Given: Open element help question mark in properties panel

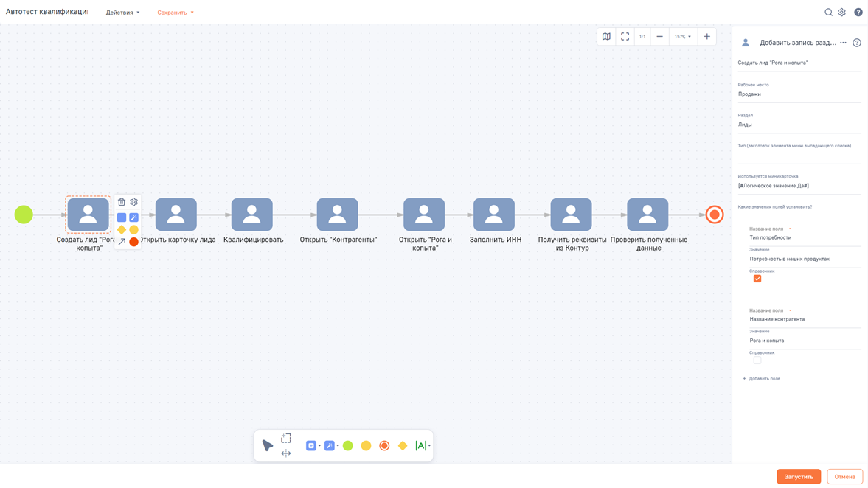Looking at the screenshot, I should [857, 43].
